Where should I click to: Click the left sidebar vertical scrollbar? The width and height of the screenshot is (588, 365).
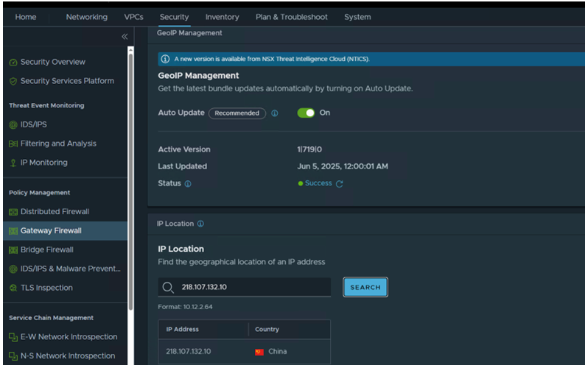pyautogui.click(x=131, y=184)
